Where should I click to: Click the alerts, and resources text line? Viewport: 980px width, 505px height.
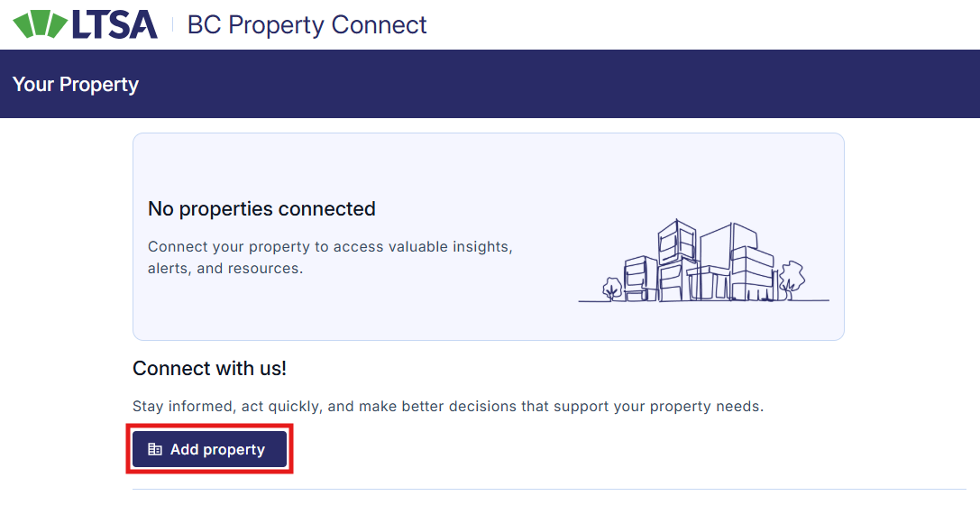pos(225,269)
